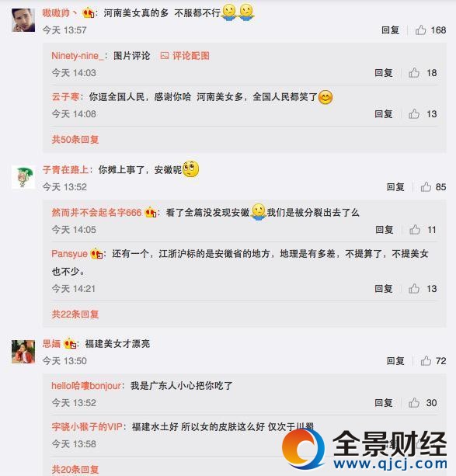456x476 pixels.
Task: Expand all 50 replies (共50条回复)
Action: click(75, 139)
